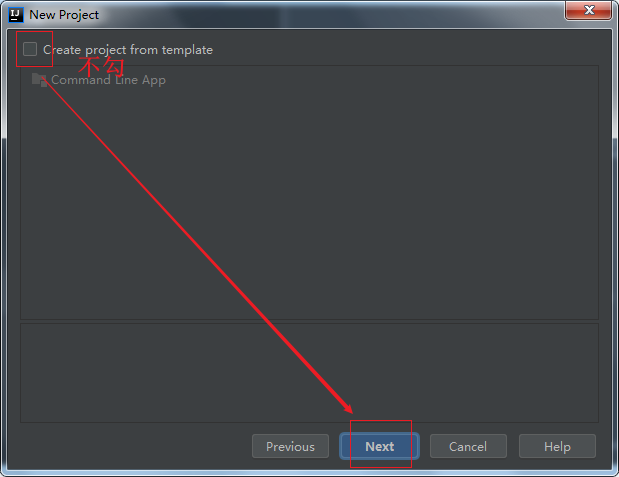This screenshot has width=619, height=477.
Task: Go to the Next wizard step
Action: pos(379,446)
